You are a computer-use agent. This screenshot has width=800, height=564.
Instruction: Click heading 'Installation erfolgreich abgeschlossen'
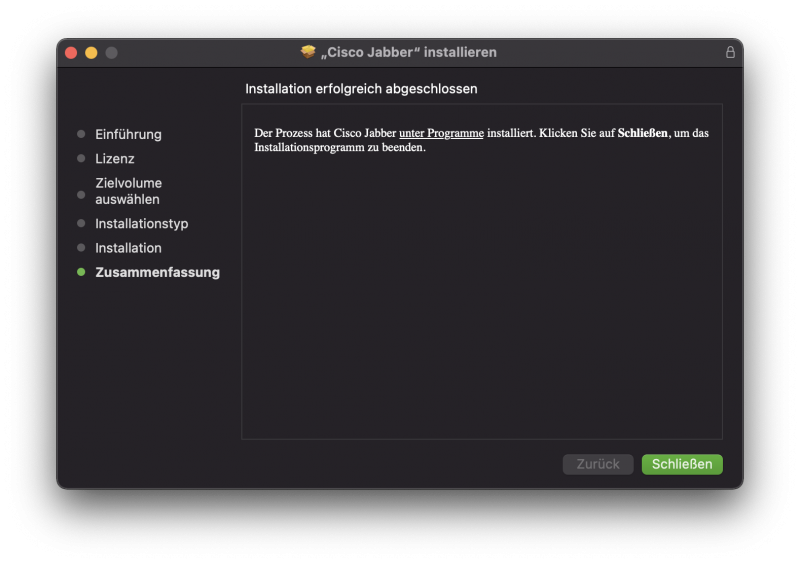(361, 89)
